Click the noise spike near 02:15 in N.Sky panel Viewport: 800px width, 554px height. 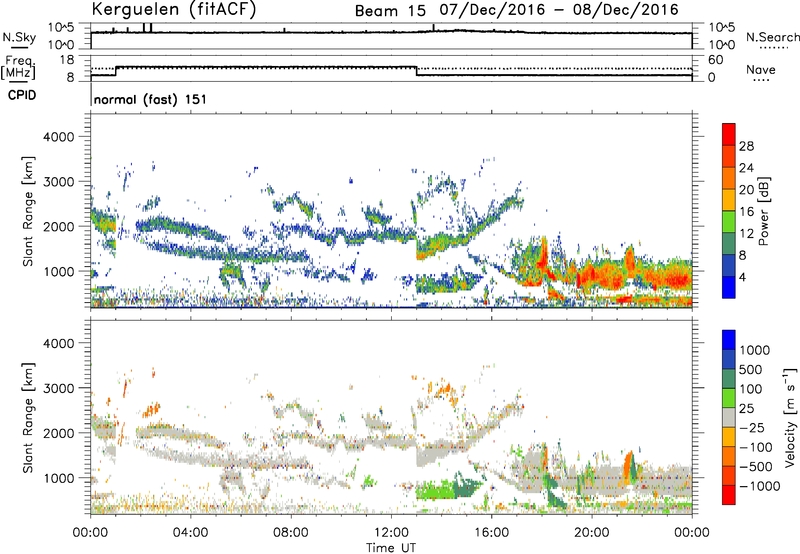(144, 28)
